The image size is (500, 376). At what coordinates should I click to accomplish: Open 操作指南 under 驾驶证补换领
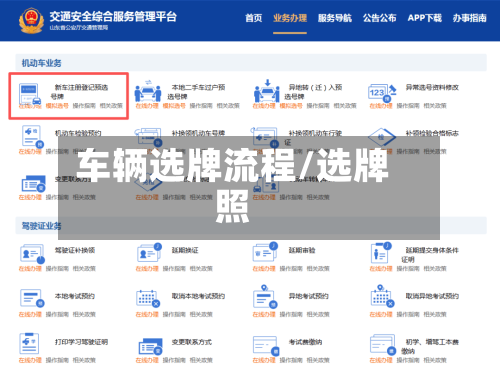[x=57, y=268]
